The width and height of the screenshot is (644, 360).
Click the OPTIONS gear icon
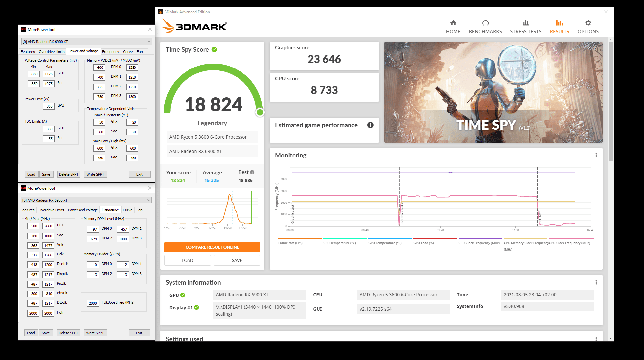pos(588,23)
